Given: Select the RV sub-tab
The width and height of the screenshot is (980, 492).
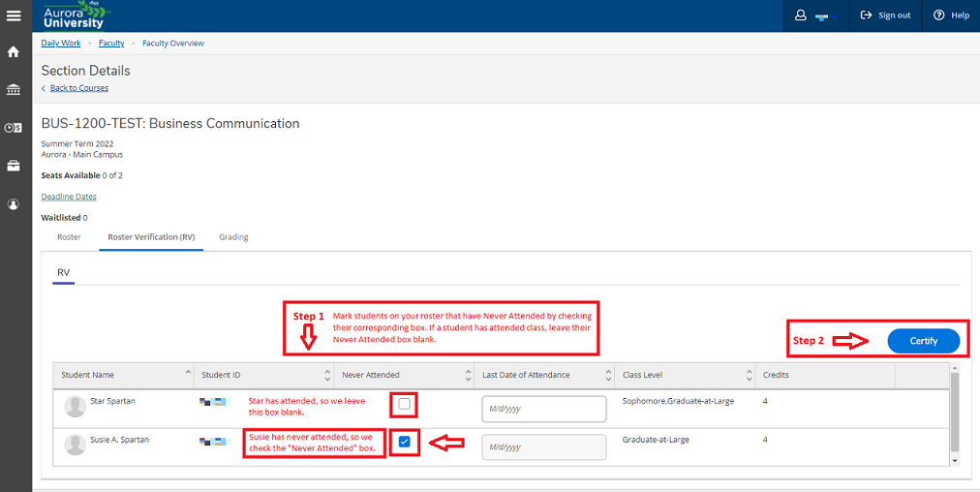Looking at the screenshot, I should point(63,273).
